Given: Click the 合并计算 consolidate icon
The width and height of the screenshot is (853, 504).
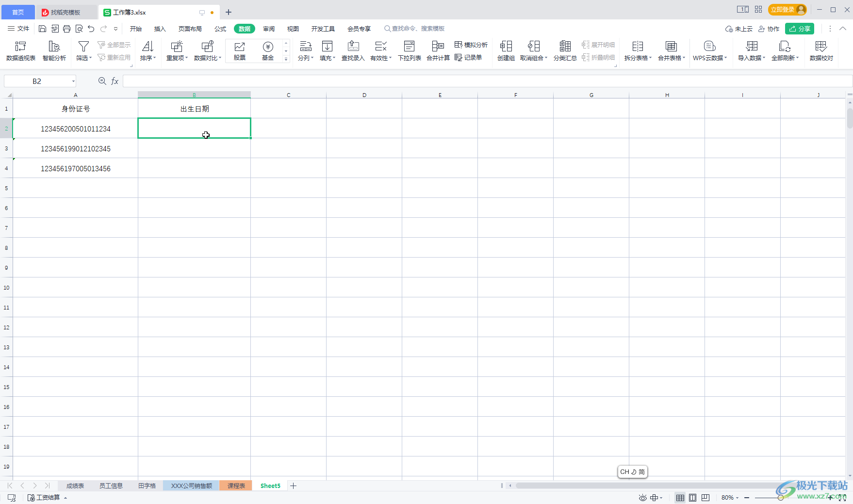Looking at the screenshot, I should [438, 51].
